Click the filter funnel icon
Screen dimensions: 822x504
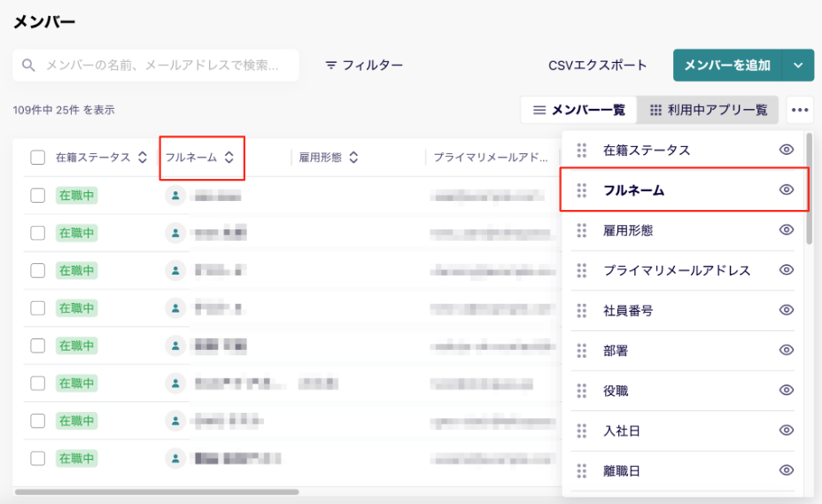tap(330, 65)
